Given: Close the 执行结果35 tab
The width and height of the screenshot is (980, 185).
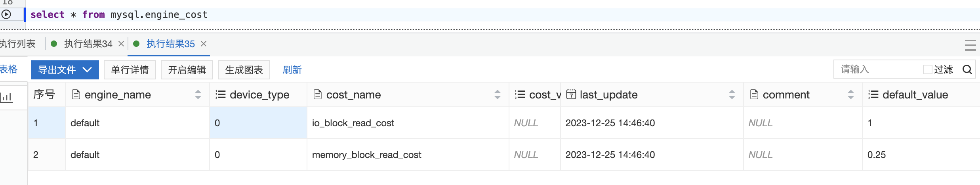Looking at the screenshot, I should pyautogui.click(x=204, y=44).
